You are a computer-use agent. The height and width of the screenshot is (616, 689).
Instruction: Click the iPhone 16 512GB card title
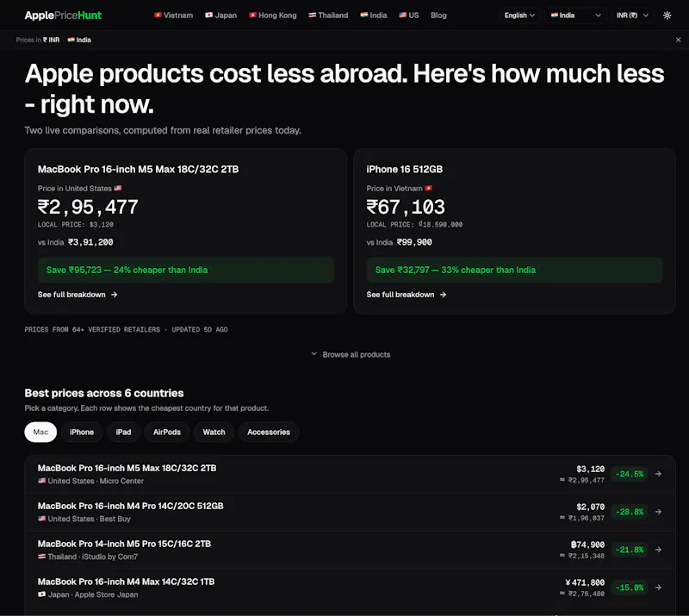[x=405, y=169]
